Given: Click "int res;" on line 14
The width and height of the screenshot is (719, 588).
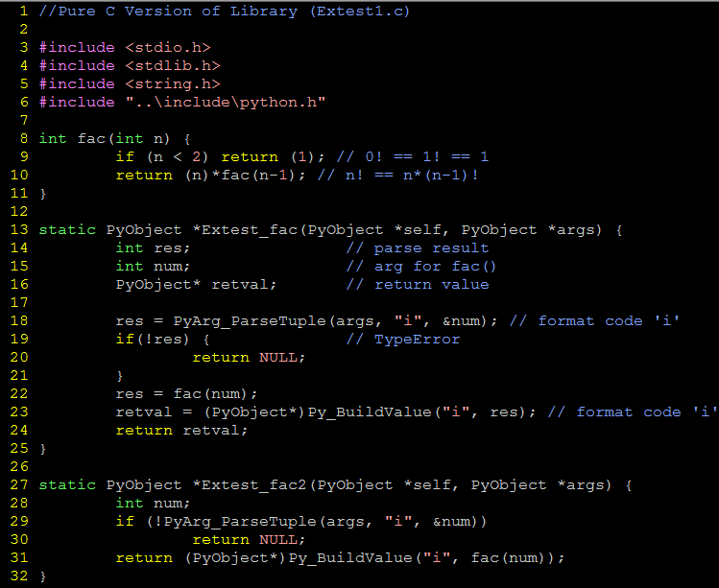Looking at the screenshot, I should pyautogui.click(x=153, y=247).
